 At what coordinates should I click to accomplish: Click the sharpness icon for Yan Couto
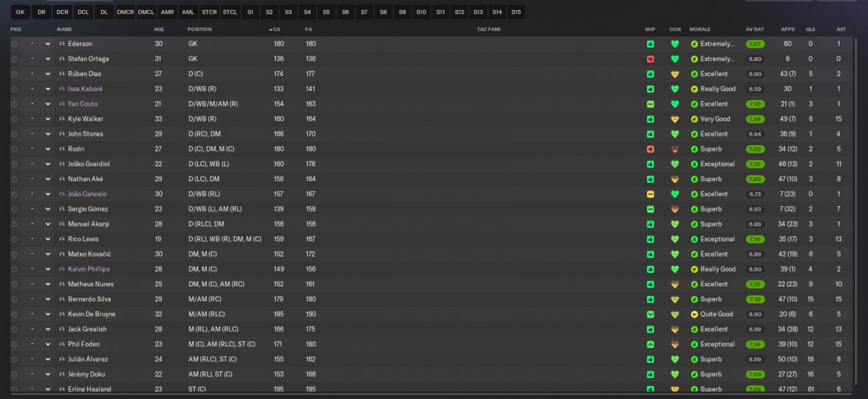[x=650, y=104]
